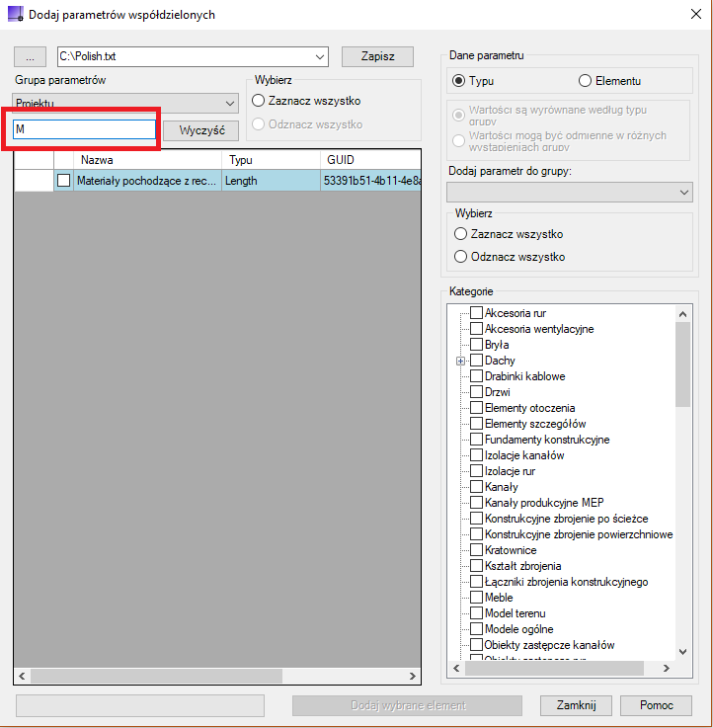Click parameter table scroll left arrow
This screenshot has width=713, height=728.
tap(22, 676)
